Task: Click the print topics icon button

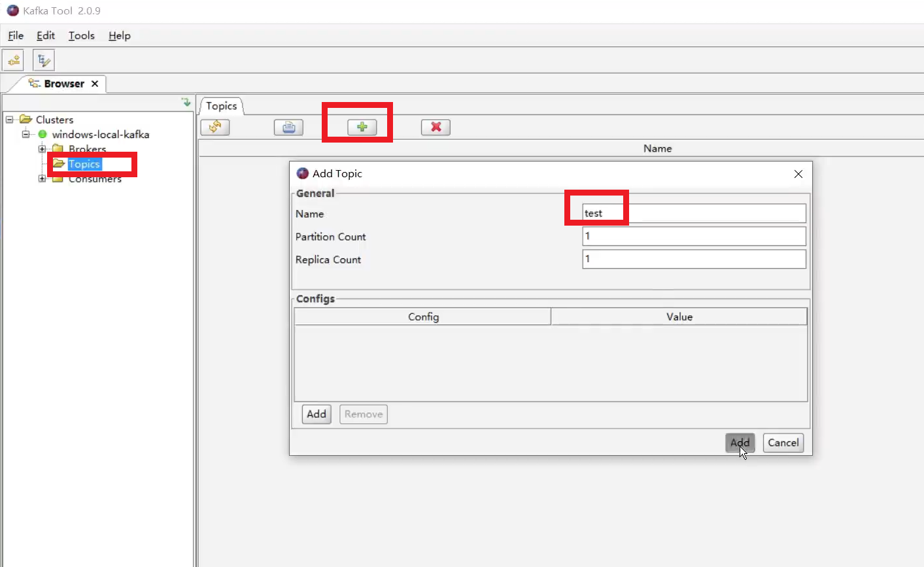Action: click(x=288, y=127)
